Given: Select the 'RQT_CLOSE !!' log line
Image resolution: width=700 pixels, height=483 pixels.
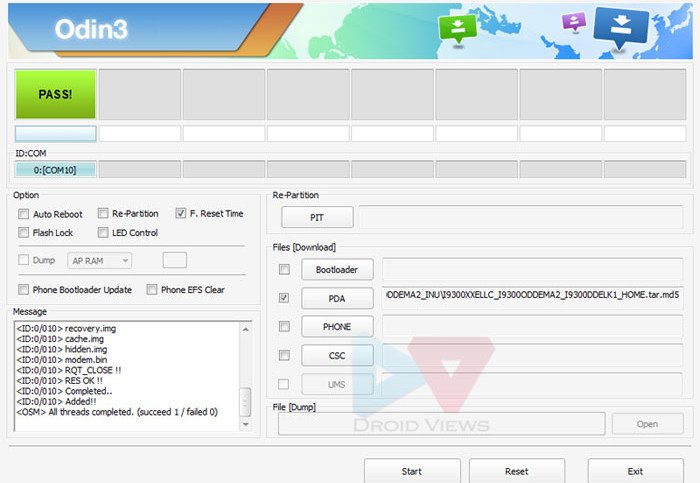Looking at the screenshot, I should click(69, 370).
